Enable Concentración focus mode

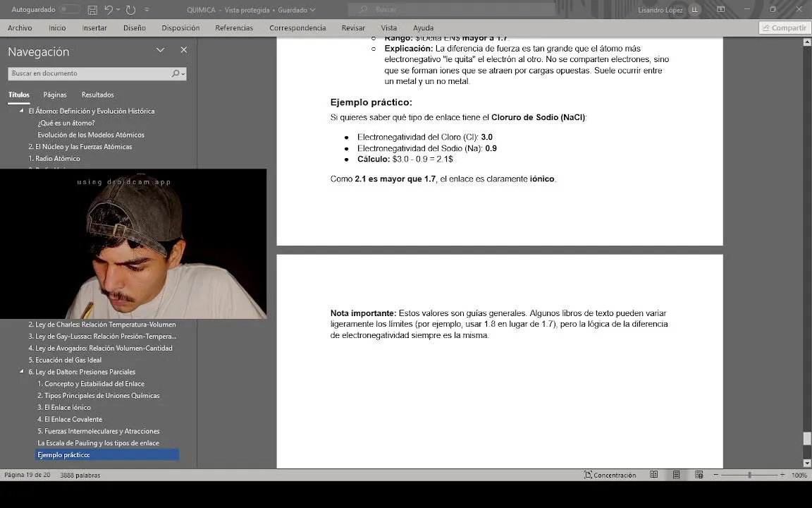click(x=610, y=475)
